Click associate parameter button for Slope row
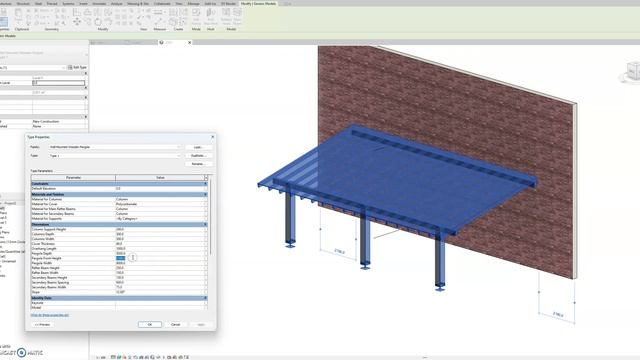The image size is (640, 360). coord(205,292)
